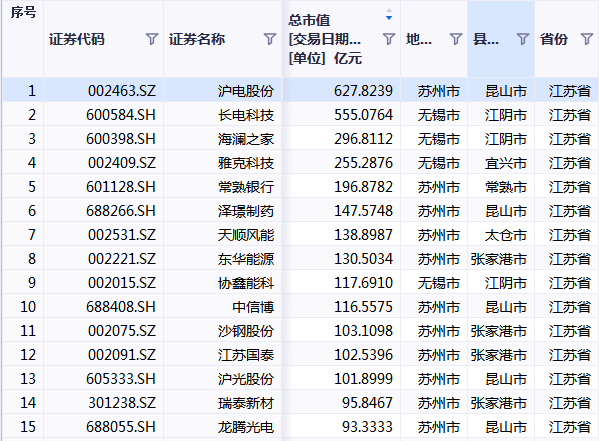Click security name 龙腾光电

click(x=246, y=427)
